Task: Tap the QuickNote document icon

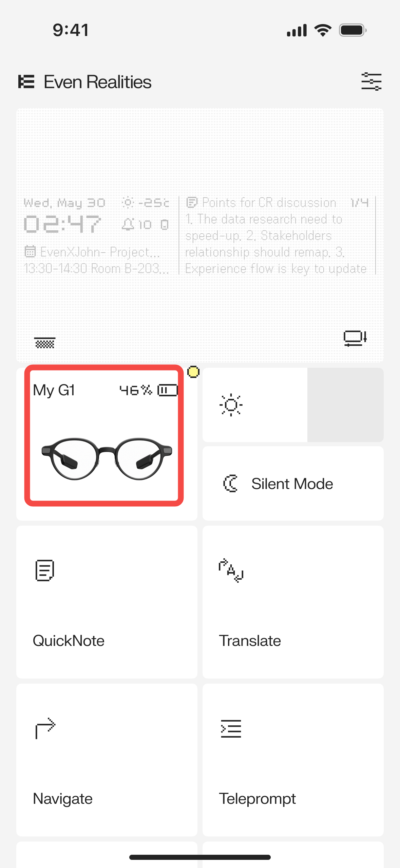Action: point(45,571)
